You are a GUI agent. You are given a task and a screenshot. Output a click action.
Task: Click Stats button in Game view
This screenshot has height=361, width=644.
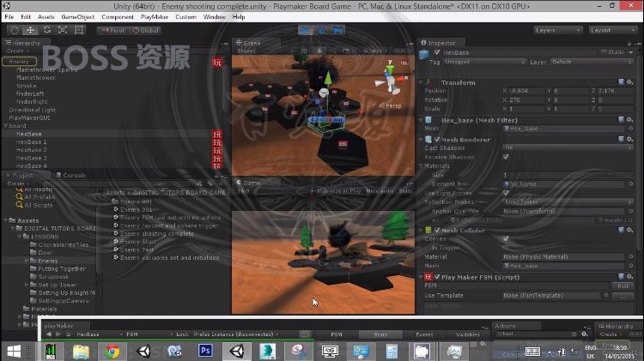coord(405,190)
